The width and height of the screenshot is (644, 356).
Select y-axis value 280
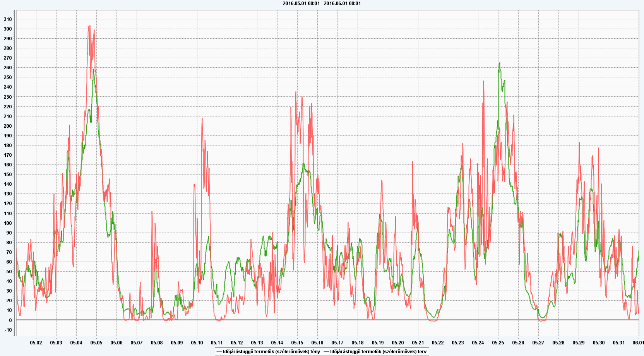tap(8, 48)
